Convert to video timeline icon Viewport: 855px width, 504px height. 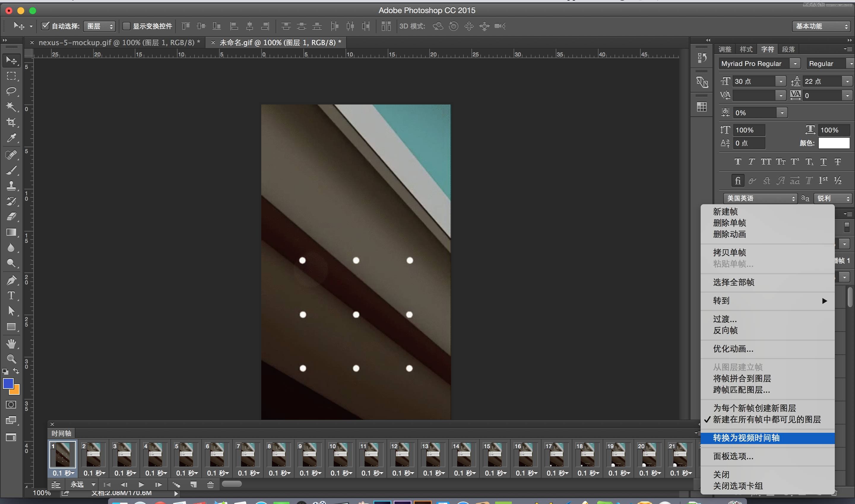pyautogui.click(x=56, y=485)
